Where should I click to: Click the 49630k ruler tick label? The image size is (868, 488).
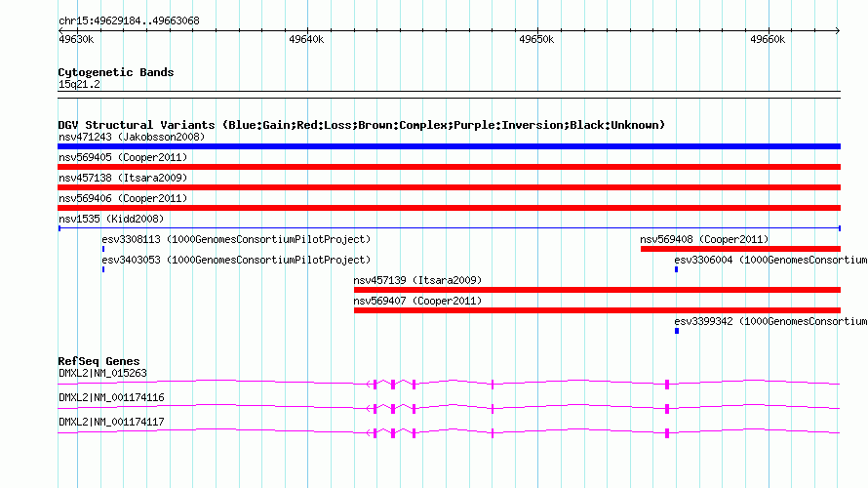76,39
